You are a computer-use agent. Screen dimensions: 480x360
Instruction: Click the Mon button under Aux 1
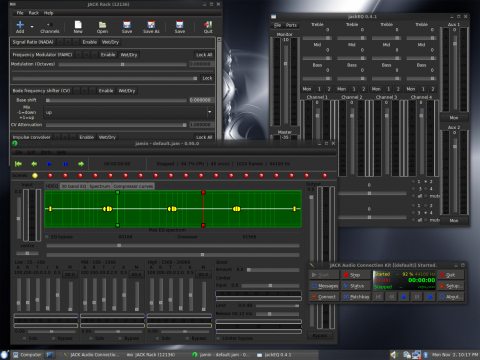pos(454,118)
